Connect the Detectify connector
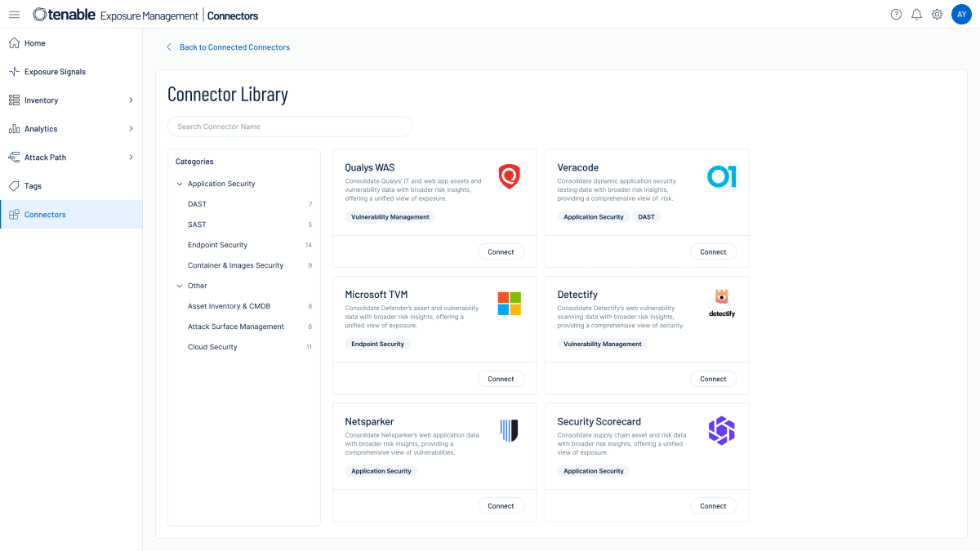The width and height of the screenshot is (980, 551). [713, 379]
